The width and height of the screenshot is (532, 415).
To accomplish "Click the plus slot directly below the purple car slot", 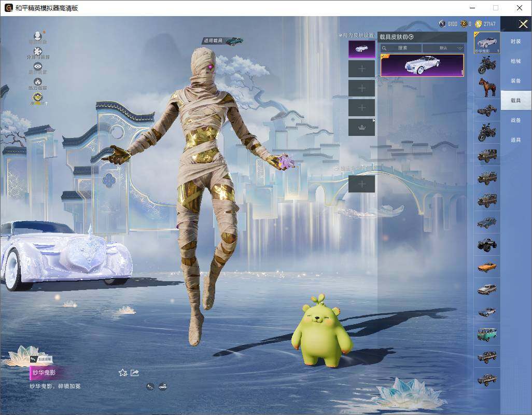I will [362, 69].
